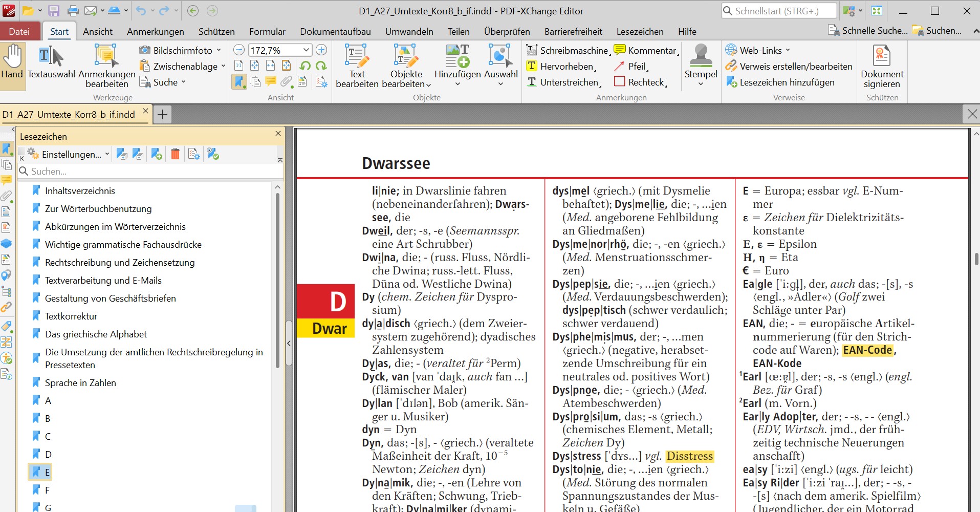
Task: Open the Anmerkungen ribbon tab
Action: click(x=155, y=31)
